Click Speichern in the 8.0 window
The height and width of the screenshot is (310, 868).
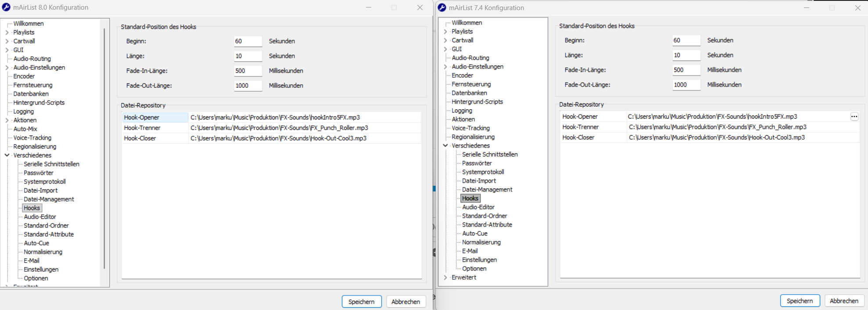click(361, 302)
